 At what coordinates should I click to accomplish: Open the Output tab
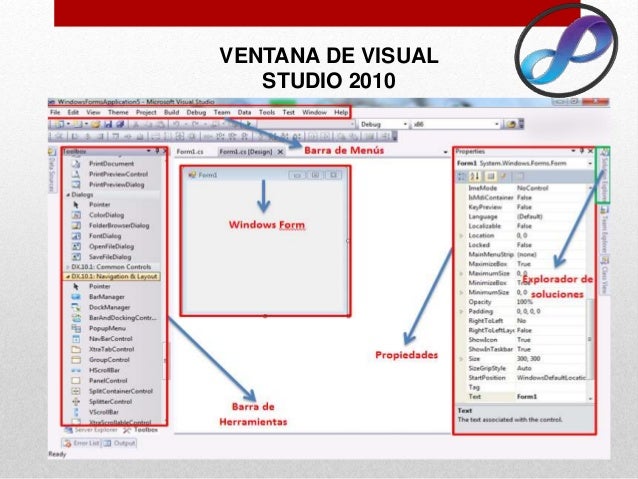click(119, 443)
